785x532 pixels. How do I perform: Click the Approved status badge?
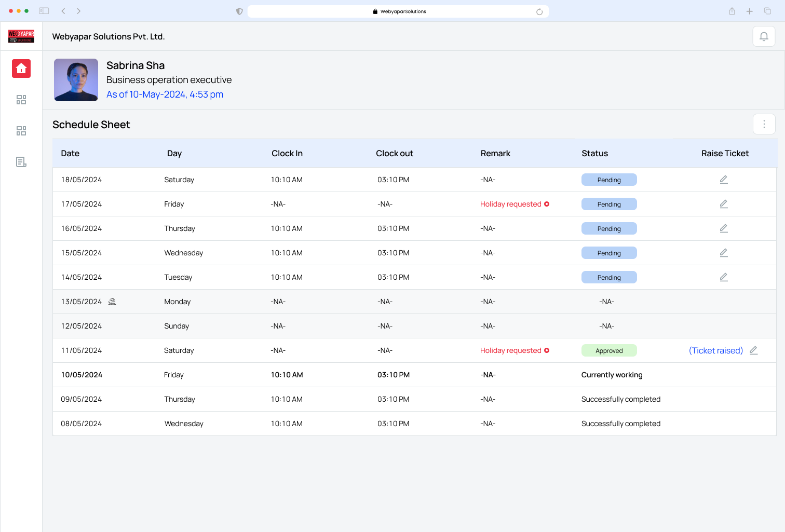point(609,350)
